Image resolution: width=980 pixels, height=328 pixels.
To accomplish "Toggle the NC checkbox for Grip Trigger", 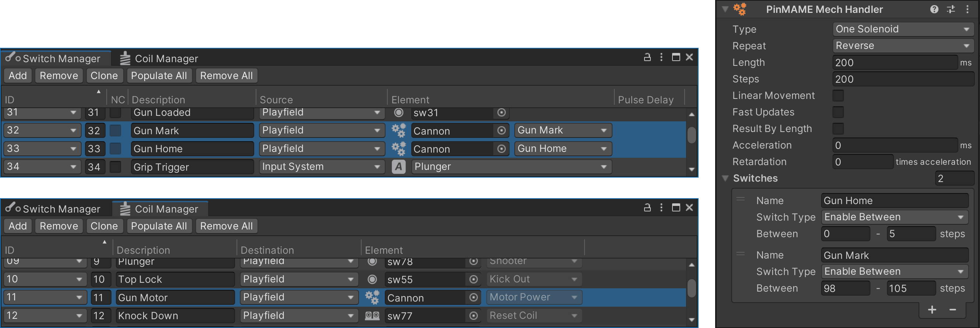I will (115, 167).
